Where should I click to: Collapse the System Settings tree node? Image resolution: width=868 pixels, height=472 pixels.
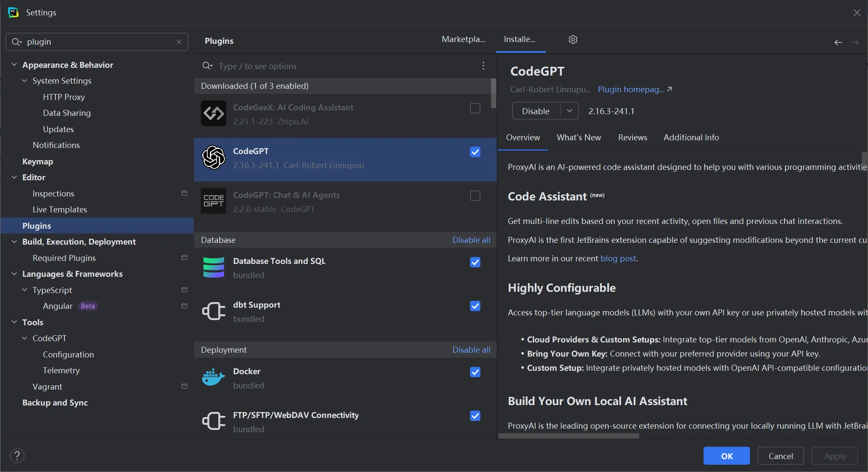pos(24,81)
